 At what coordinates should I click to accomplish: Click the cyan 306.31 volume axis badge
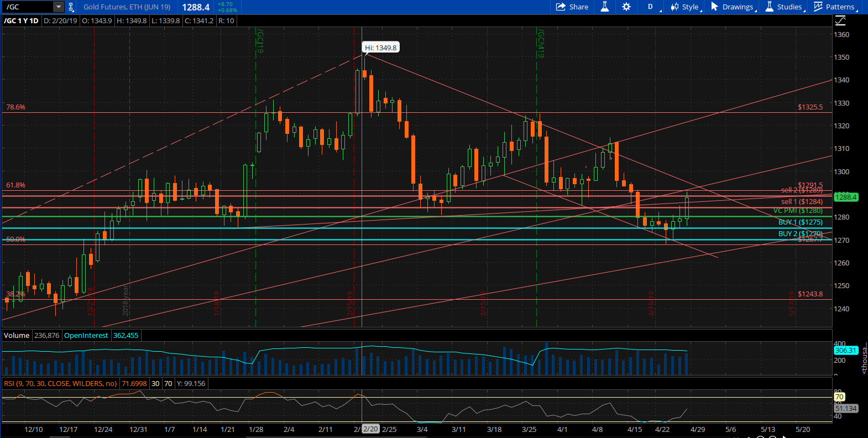pyautogui.click(x=845, y=351)
